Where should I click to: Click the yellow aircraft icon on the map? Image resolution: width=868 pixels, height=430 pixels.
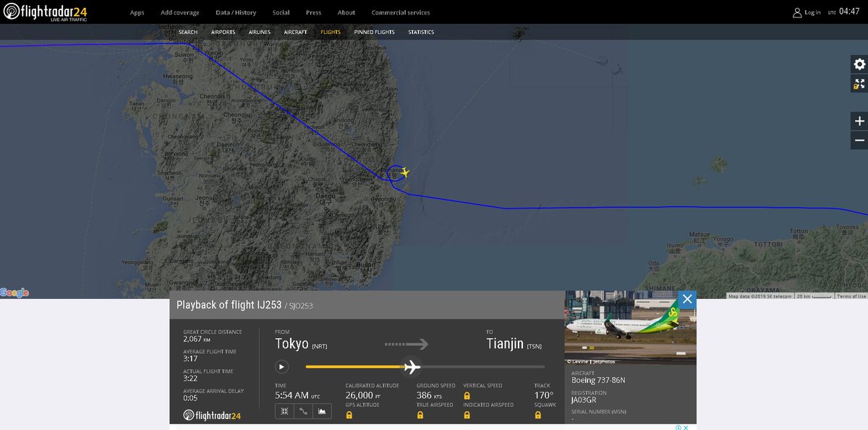404,172
